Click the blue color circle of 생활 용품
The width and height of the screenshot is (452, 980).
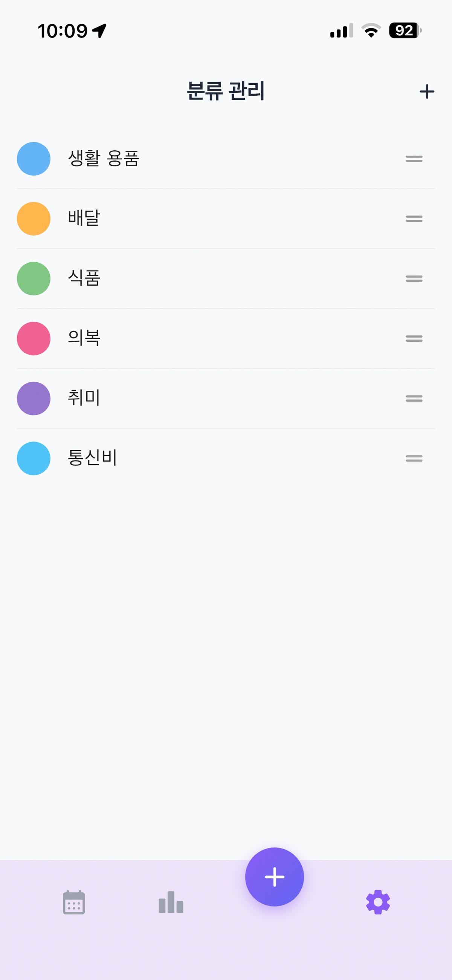pyautogui.click(x=34, y=159)
